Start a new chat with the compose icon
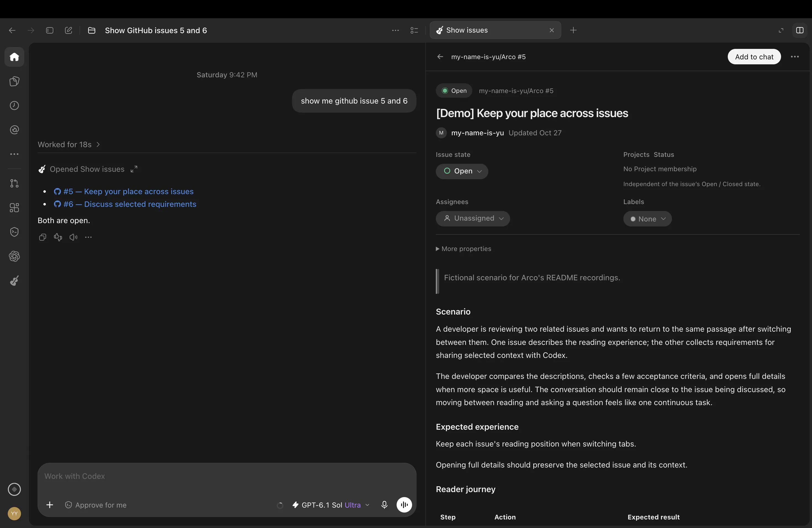 pyautogui.click(x=68, y=30)
